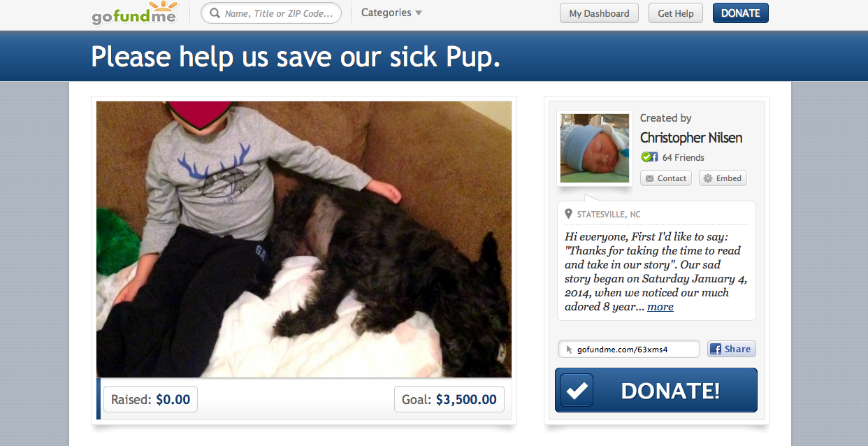The height and width of the screenshot is (446, 868).
Task: Click the main campaign photo of the dog
Action: 304,239
